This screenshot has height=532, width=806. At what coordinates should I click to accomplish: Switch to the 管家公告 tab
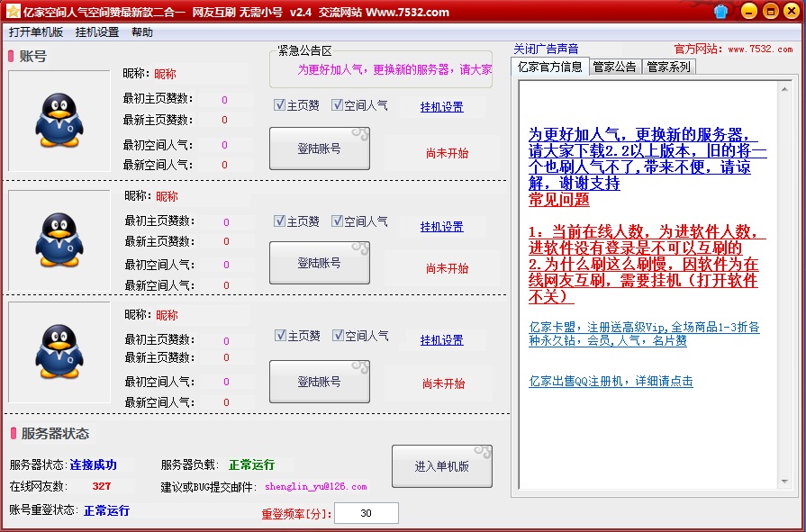[615, 67]
